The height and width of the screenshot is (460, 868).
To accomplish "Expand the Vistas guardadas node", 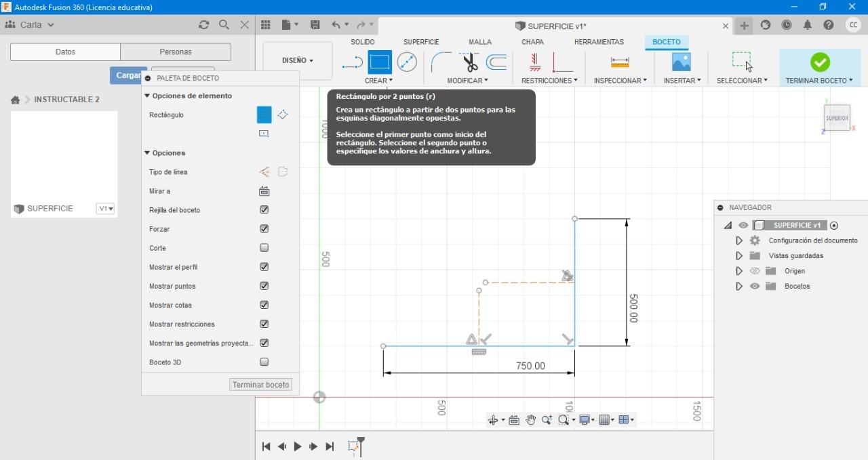I will pos(739,256).
